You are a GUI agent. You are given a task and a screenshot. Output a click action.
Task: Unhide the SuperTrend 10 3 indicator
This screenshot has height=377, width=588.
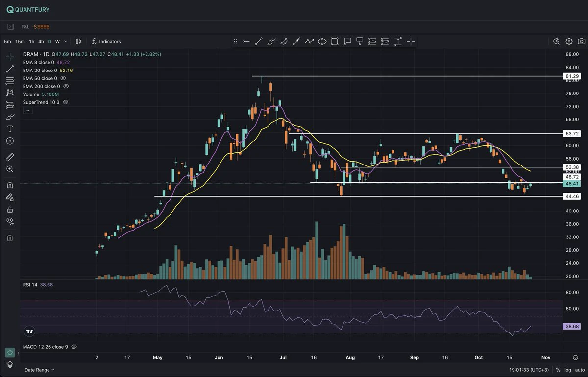pyautogui.click(x=65, y=102)
